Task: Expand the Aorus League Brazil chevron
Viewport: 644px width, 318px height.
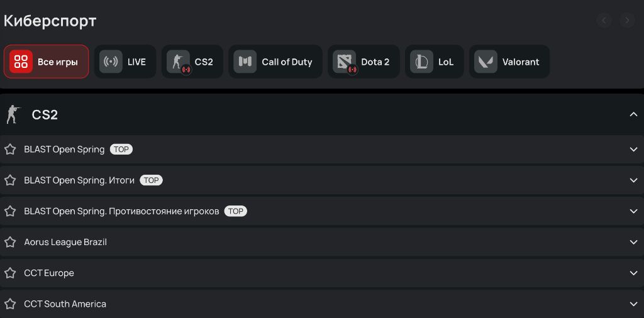Action: pyautogui.click(x=633, y=242)
